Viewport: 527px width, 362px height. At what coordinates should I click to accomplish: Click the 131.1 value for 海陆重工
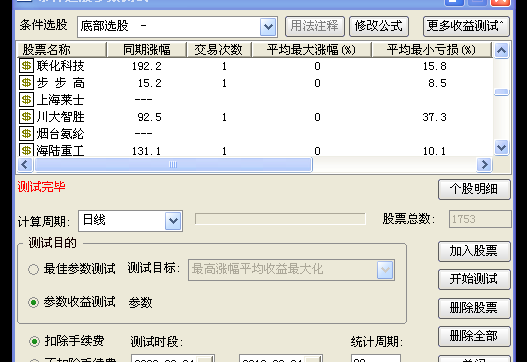coord(146,151)
